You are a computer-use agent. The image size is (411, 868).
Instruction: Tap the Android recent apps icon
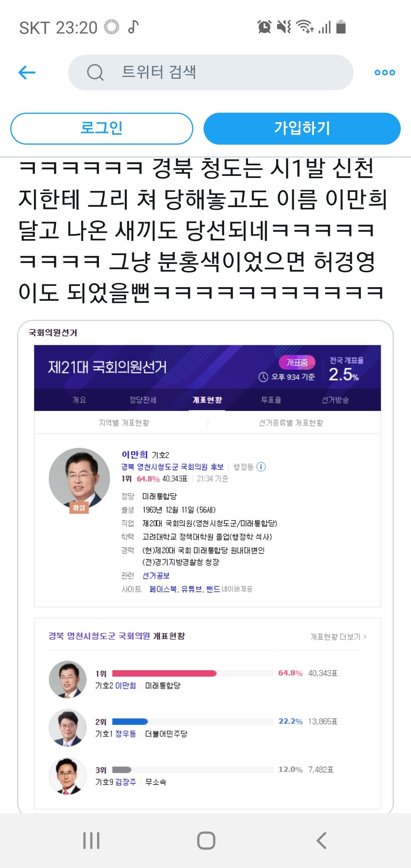coord(91,840)
